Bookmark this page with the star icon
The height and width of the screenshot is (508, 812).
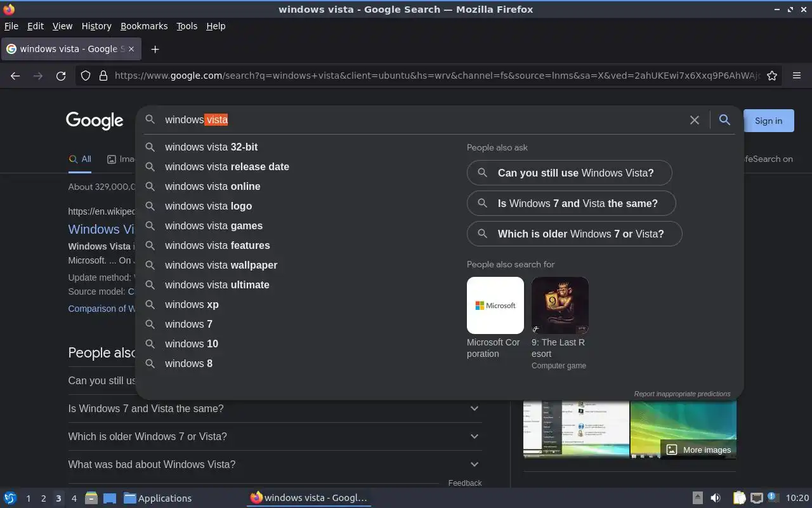coord(772,76)
